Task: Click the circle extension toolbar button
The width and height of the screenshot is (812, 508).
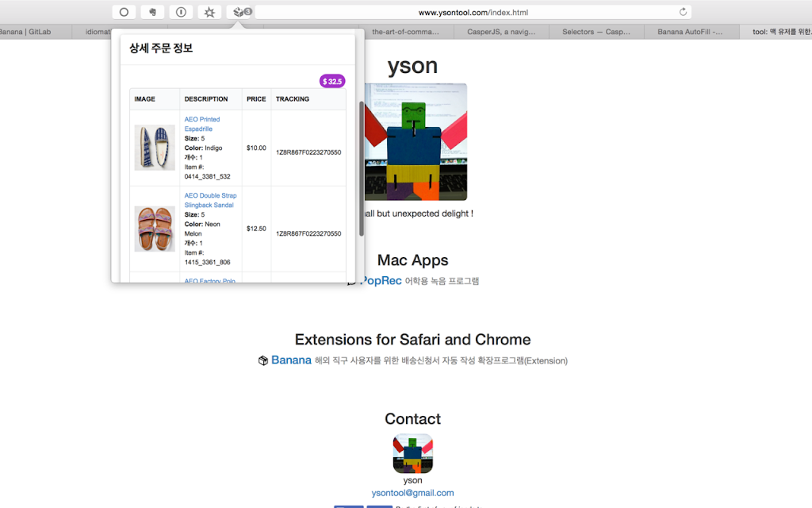Action: click(124, 12)
